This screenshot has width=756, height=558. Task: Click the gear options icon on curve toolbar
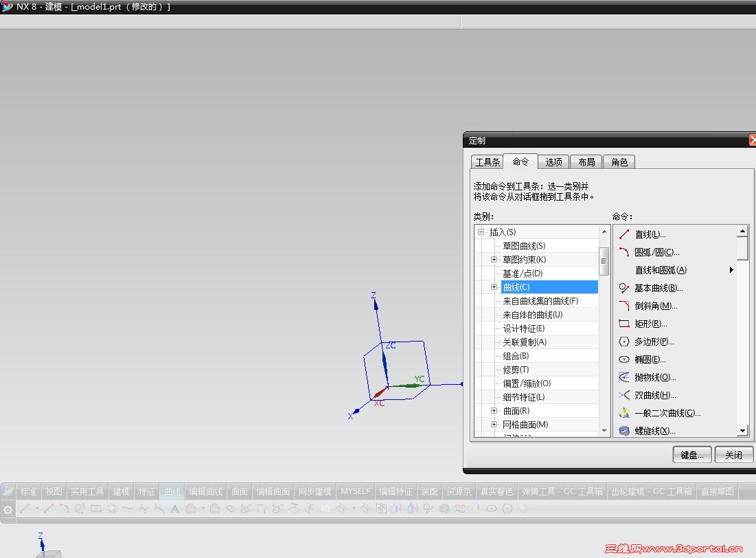tap(8, 509)
